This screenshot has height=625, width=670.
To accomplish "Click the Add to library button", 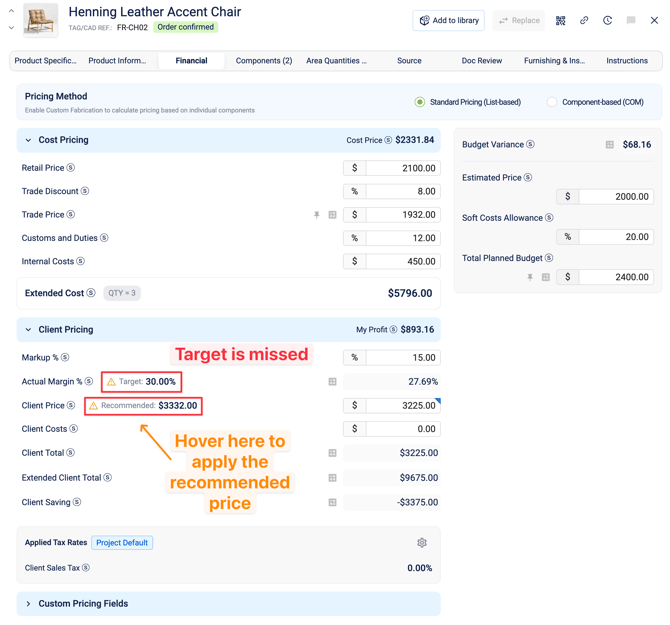I will [x=449, y=20].
